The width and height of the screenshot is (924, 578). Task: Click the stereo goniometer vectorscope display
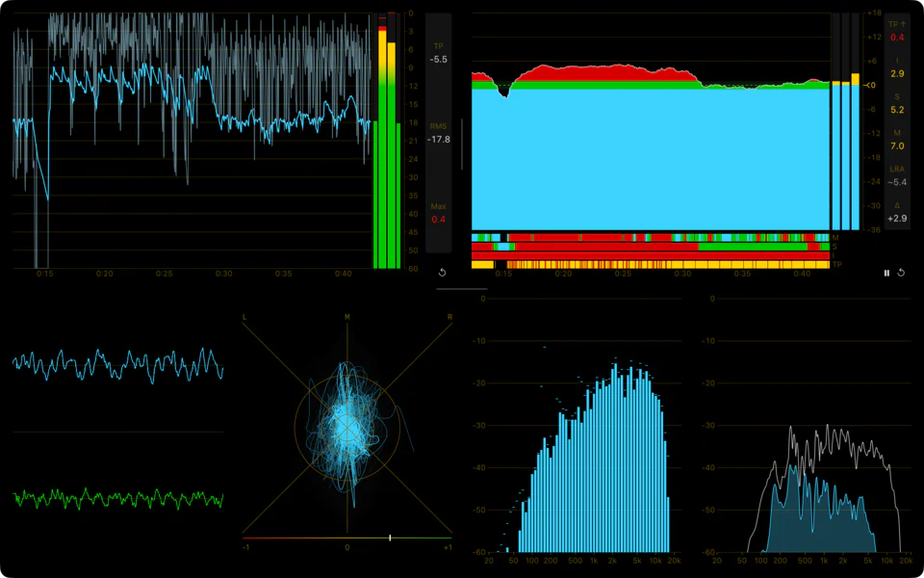(x=347, y=426)
